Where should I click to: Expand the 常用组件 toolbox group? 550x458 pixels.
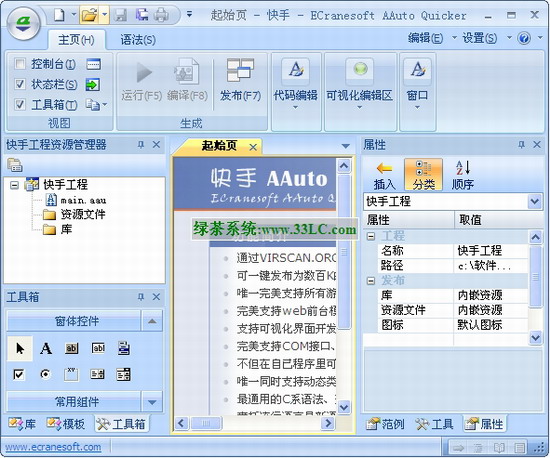click(152, 402)
